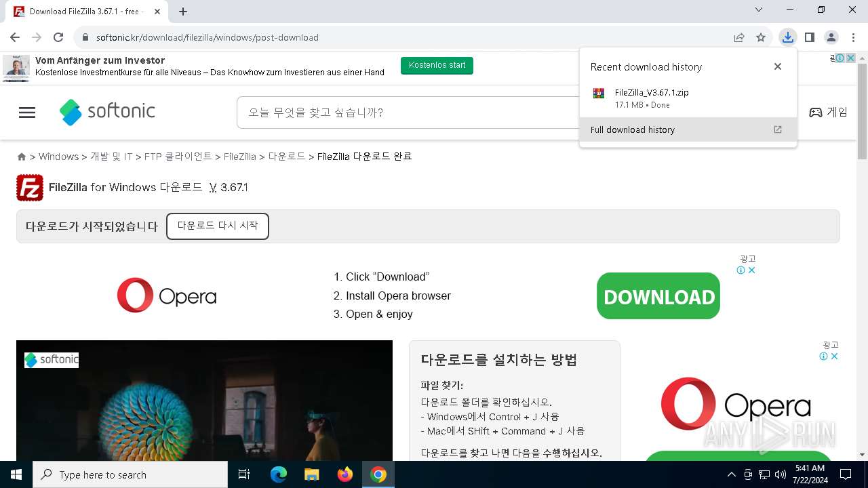
Task: Close the right sidebar Opera ad
Action: [x=835, y=357]
